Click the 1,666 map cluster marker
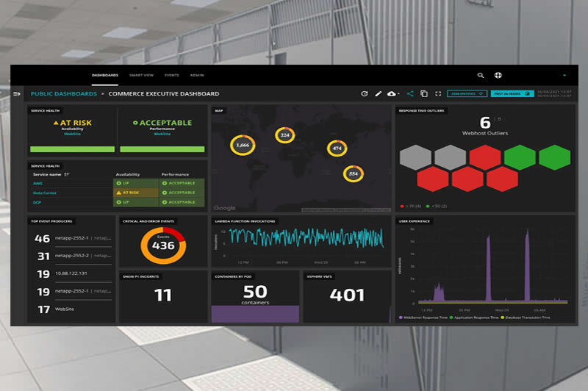 [x=243, y=146]
